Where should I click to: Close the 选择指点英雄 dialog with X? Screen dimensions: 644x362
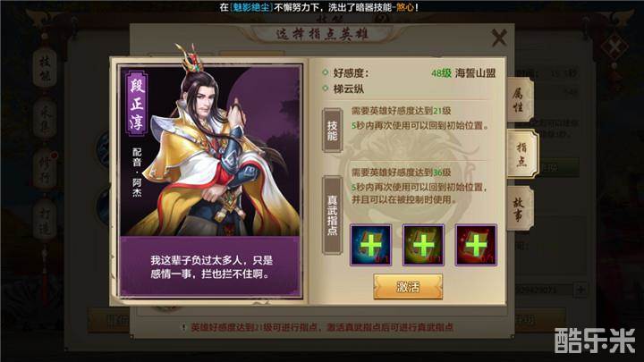point(499,38)
